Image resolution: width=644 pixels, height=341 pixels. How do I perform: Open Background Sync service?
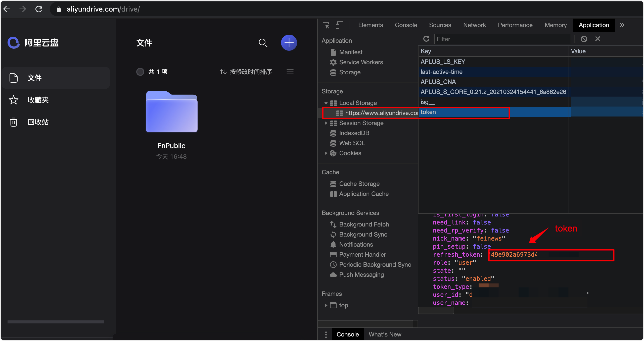pyautogui.click(x=363, y=234)
